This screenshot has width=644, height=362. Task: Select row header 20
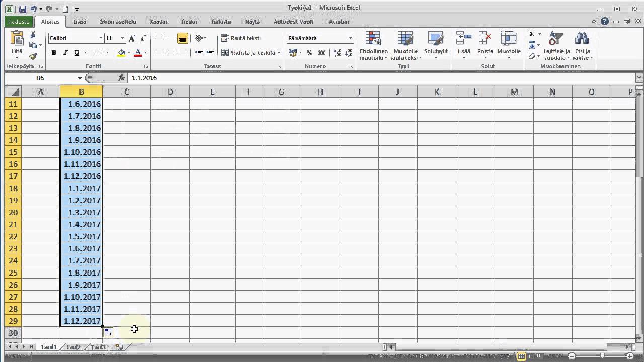(x=13, y=212)
